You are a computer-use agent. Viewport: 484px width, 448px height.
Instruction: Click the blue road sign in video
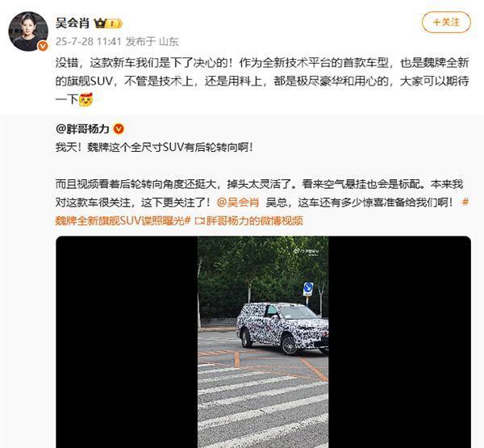point(308,288)
